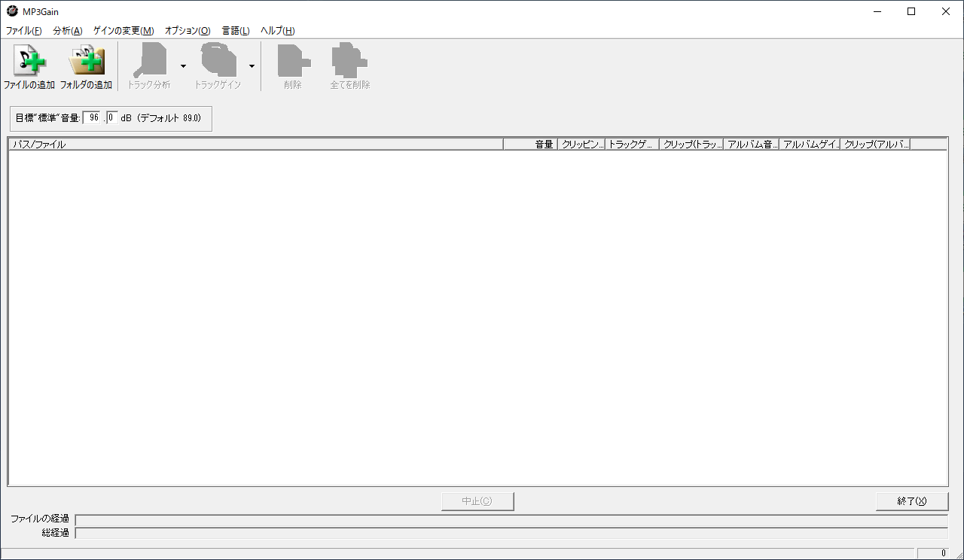Open the ヘルプ(H) menu
Screen dimensions: 964x560
coord(277,31)
